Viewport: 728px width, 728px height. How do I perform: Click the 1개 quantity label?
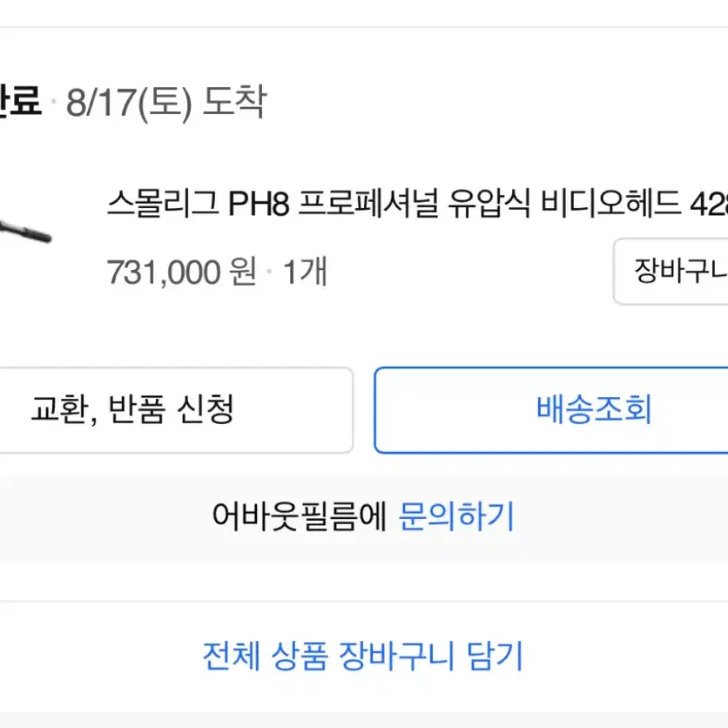(305, 271)
